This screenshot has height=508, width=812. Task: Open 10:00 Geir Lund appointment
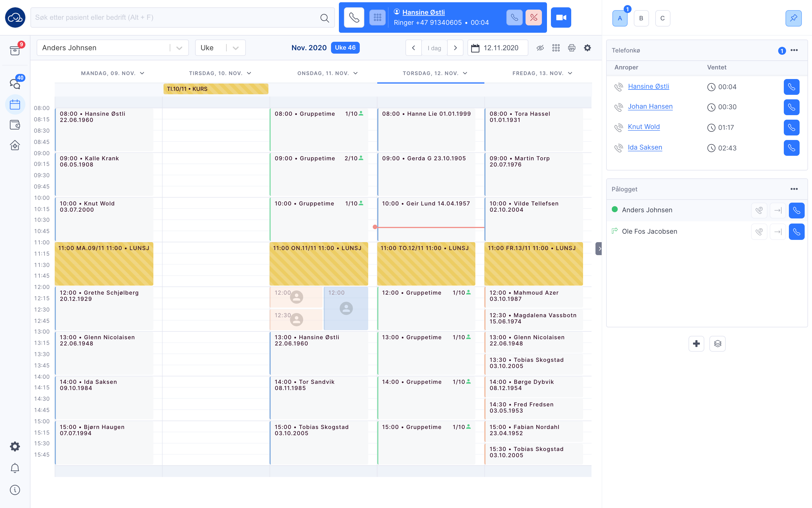click(426, 219)
